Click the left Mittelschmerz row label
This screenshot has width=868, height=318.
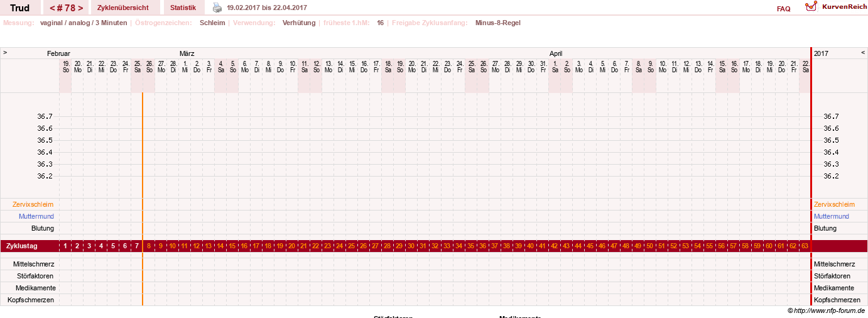point(33,264)
